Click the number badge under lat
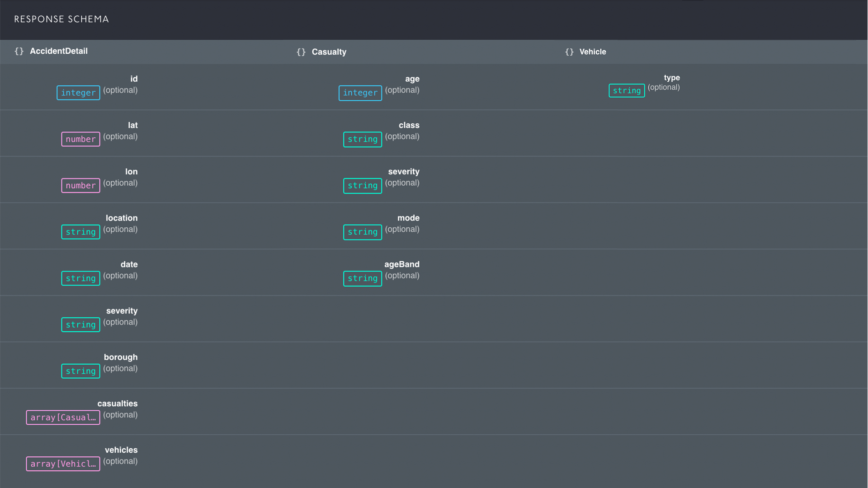Screen dimensions: 868x488 (80, 139)
